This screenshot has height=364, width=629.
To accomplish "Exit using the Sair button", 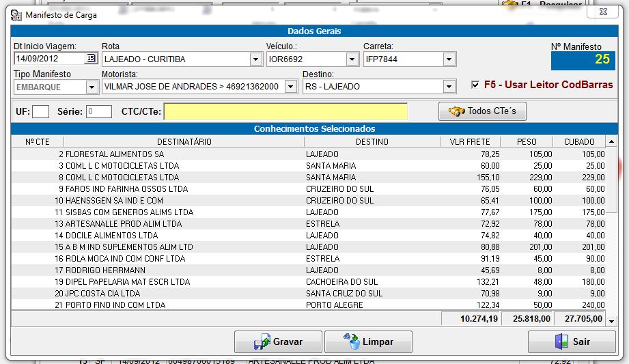I will pos(572,341).
